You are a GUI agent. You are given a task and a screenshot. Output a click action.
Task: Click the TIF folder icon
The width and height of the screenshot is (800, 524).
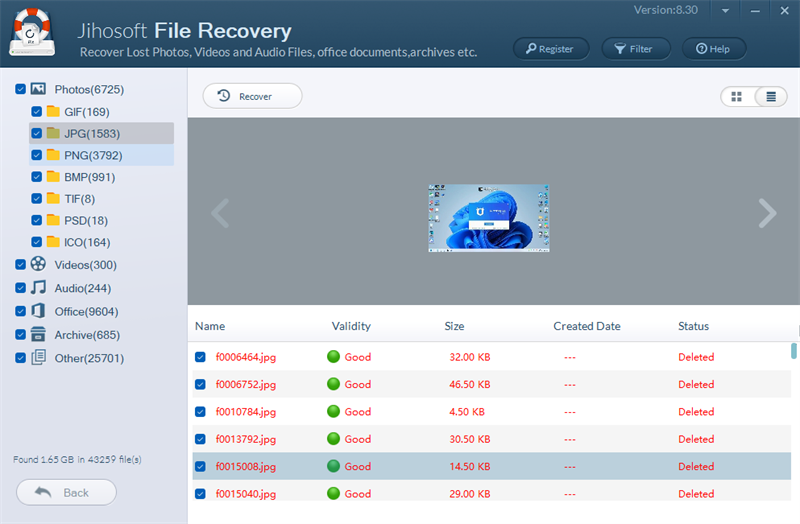pos(53,198)
